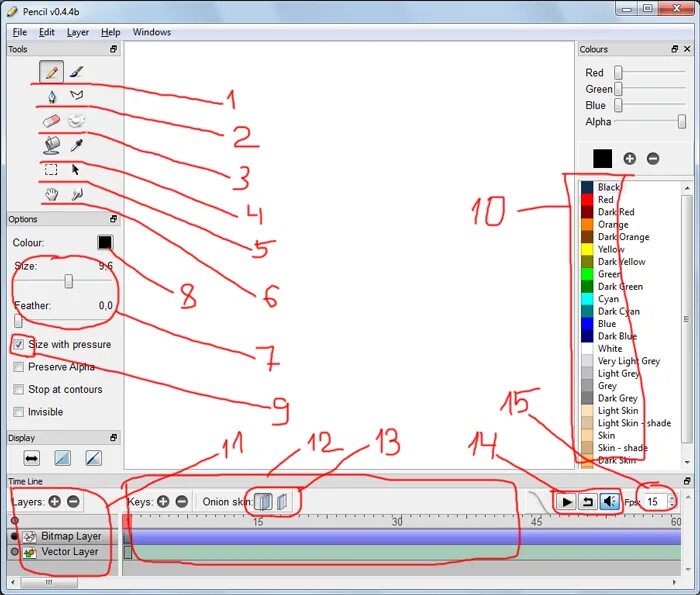700x595 pixels.
Task: Float the Options panel
Action: (x=113, y=219)
